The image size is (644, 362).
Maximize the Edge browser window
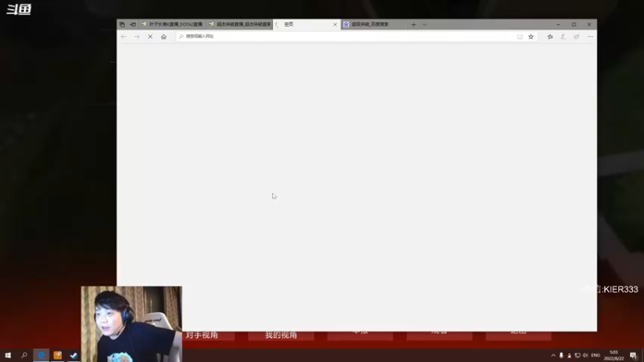click(574, 25)
